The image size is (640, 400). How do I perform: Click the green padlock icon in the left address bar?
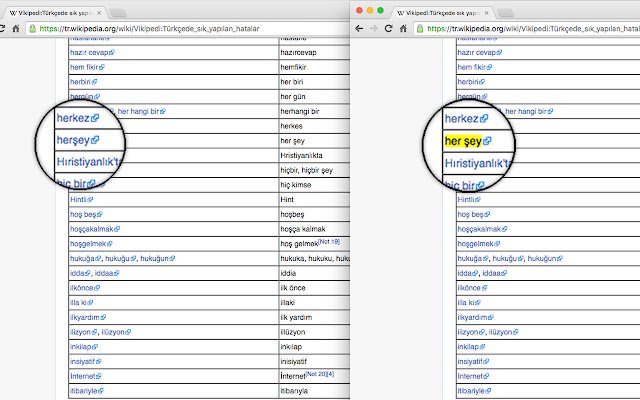coord(33,29)
